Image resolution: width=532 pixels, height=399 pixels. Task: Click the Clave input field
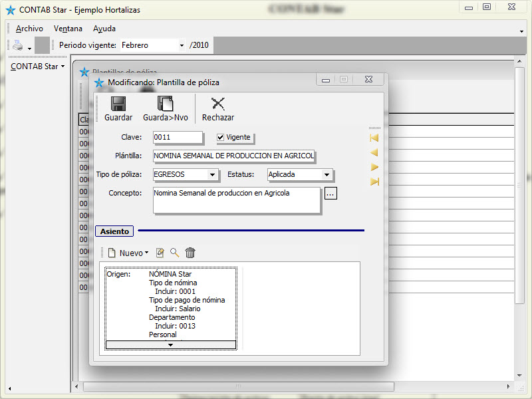click(x=178, y=137)
